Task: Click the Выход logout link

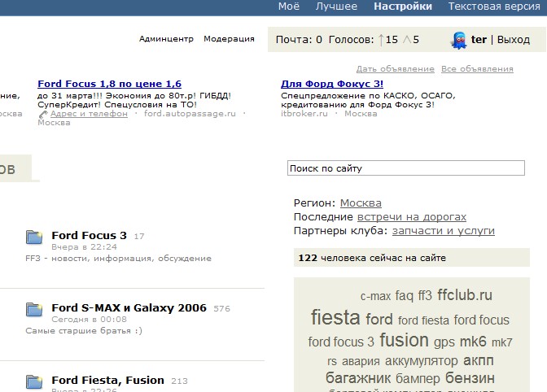Action: [x=514, y=40]
